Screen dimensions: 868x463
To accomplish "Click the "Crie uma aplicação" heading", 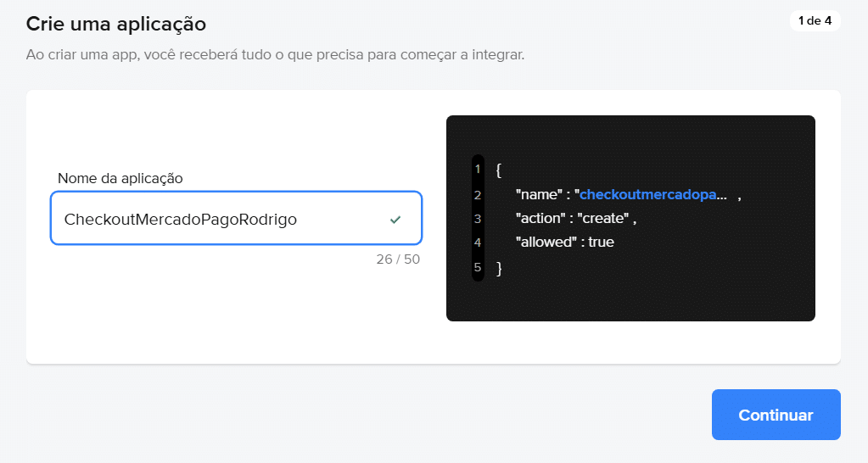I will pos(116,24).
